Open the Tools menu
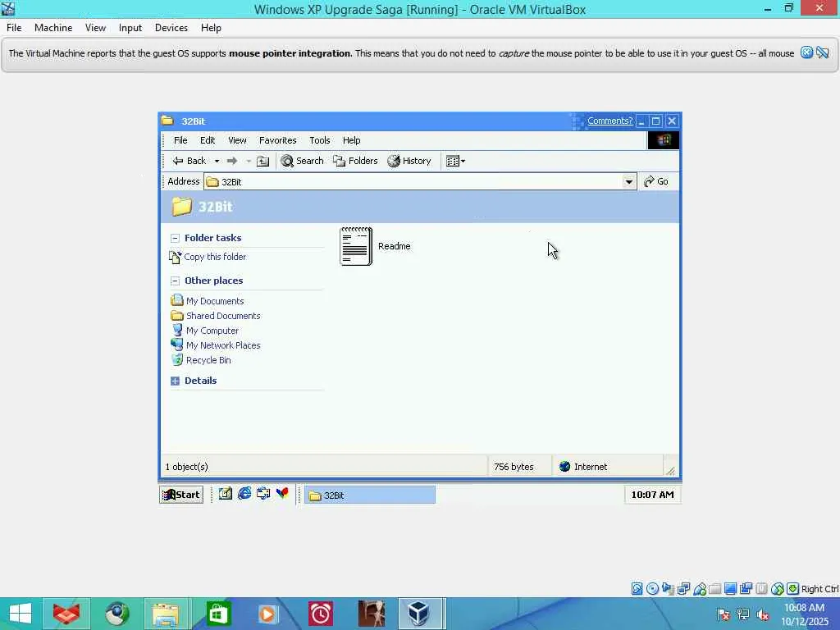The height and width of the screenshot is (630, 840). click(x=320, y=140)
